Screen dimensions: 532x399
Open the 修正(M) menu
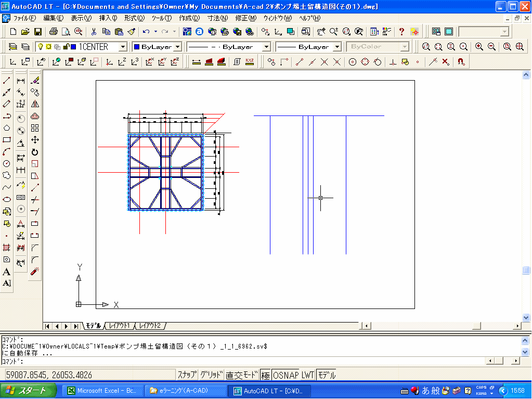(246, 18)
